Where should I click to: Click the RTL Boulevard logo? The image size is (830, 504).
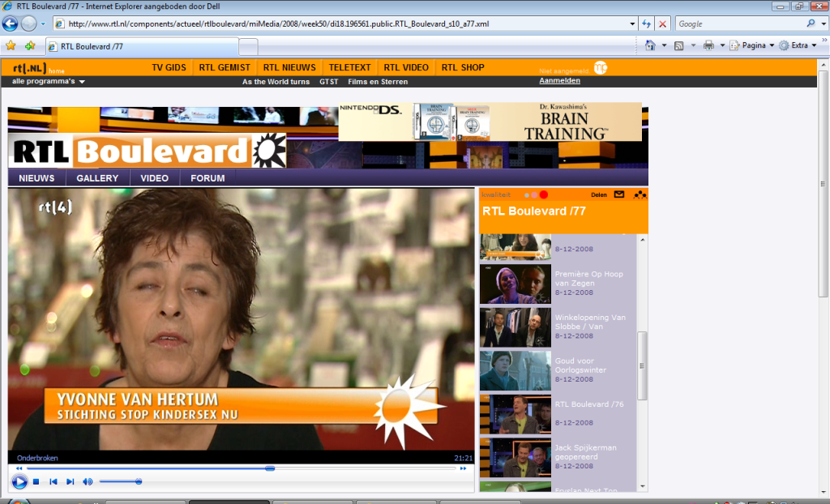click(148, 151)
